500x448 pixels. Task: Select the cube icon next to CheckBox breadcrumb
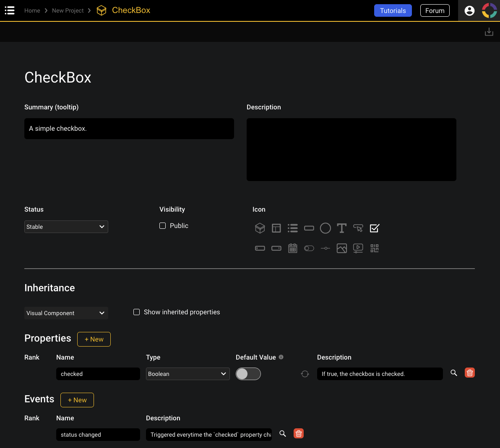pos(101,10)
